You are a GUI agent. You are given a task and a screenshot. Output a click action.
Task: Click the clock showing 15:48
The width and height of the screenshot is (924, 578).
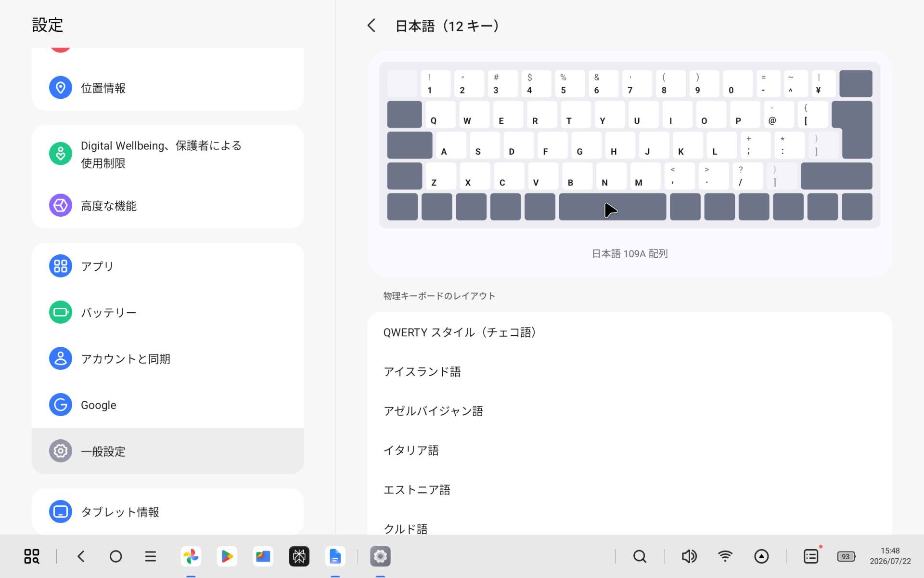coord(890,551)
